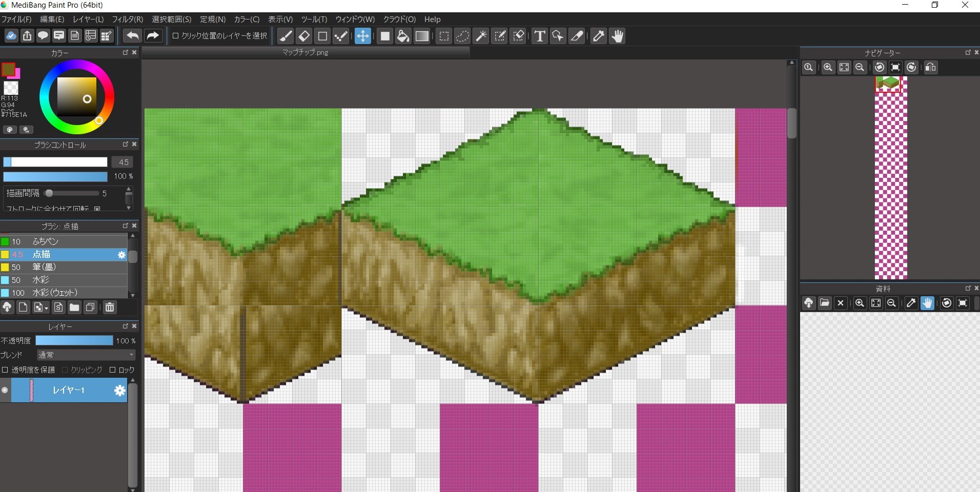Click brush control options down arrow
The height and width of the screenshot is (492, 980).
[129, 208]
